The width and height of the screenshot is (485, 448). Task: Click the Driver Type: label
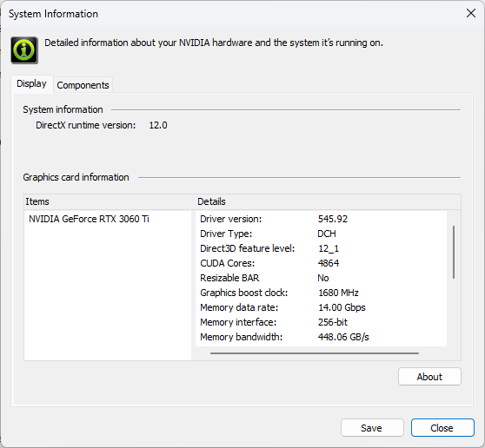pyautogui.click(x=226, y=234)
